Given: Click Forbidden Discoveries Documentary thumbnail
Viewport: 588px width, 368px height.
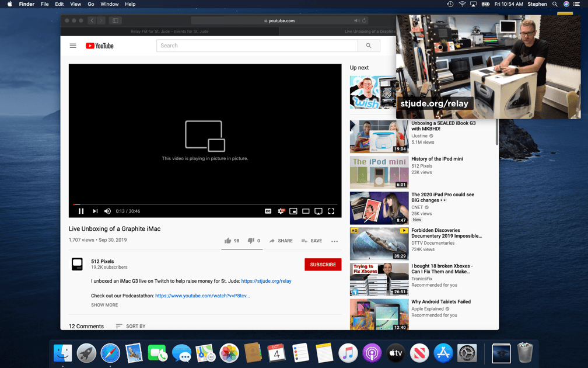Looking at the screenshot, I should point(379,244).
